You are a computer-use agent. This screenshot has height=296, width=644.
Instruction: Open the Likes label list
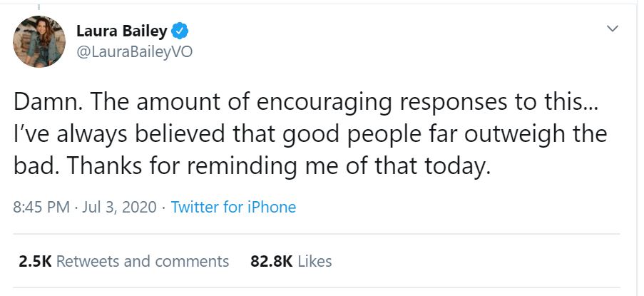click(315, 261)
